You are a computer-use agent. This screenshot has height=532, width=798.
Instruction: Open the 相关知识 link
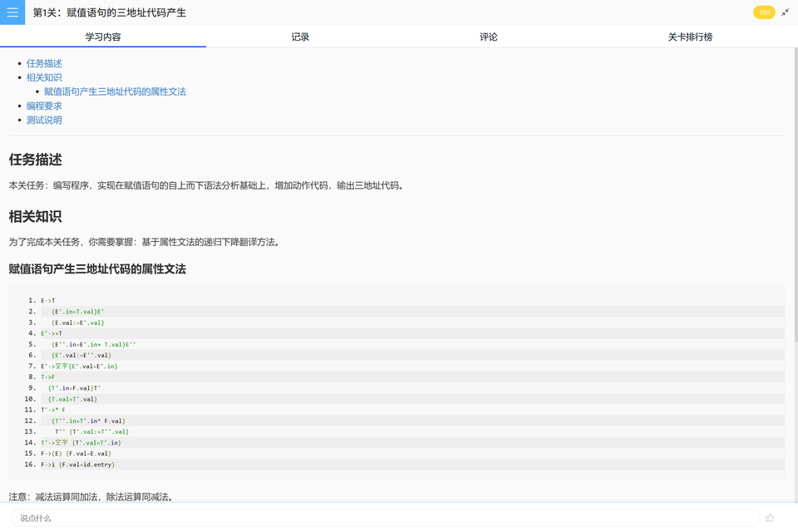[43, 76]
